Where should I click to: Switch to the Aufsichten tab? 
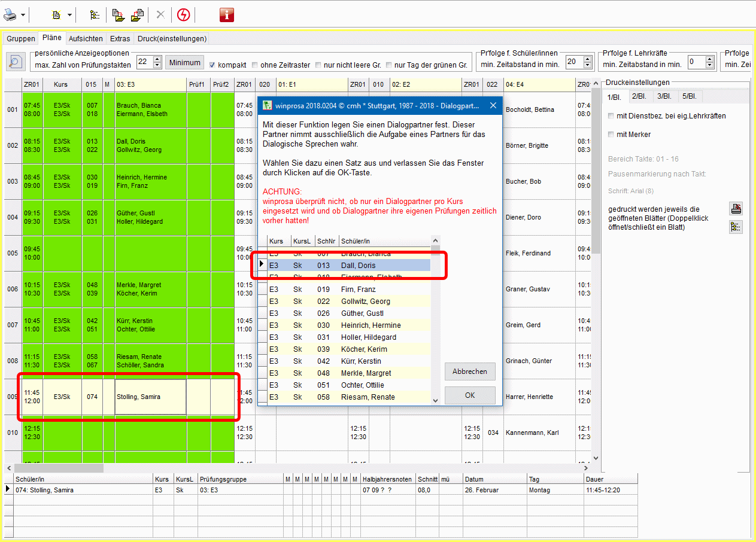click(x=86, y=38)
